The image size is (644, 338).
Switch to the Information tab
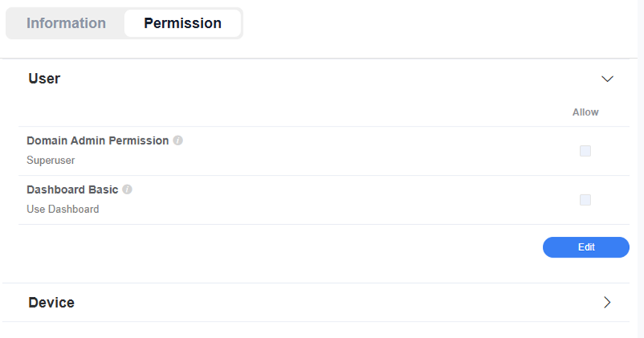coord(66,23)
